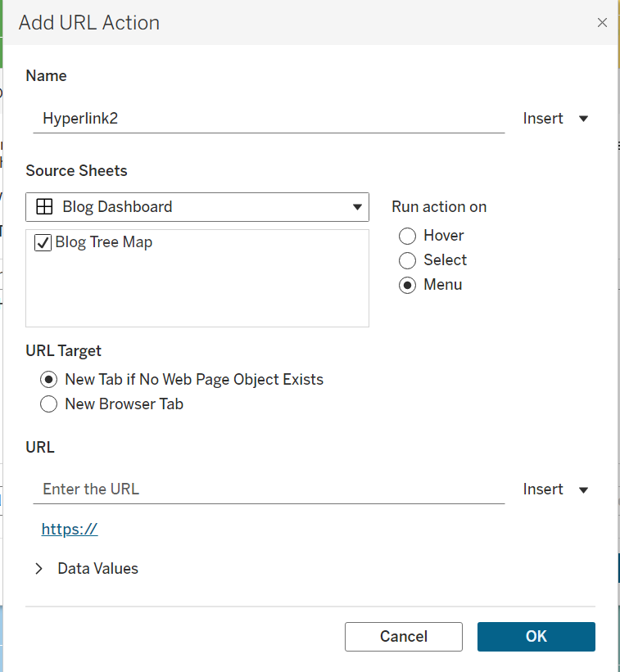This screenshot has height=672, width=620.
Task: Click inside the source sheets list box
Action: pos(197,291)
